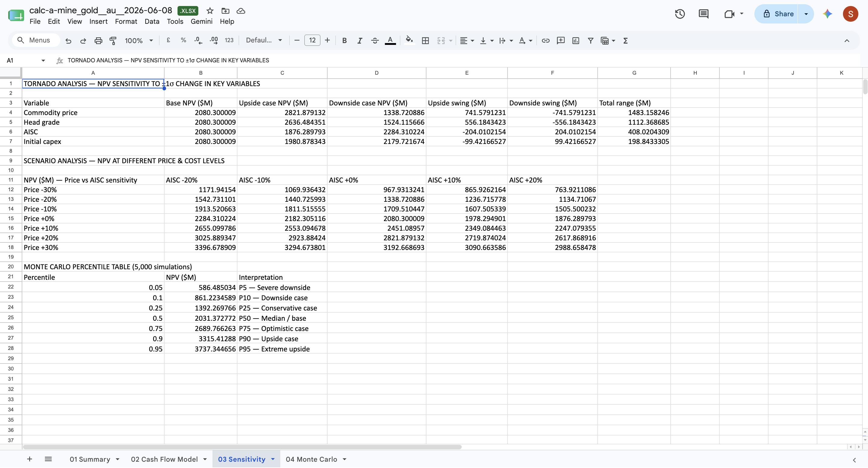This screenshot has width=868, height=468.
Task: Open the Gemini sparkle assistant
Action: point(828,14)
